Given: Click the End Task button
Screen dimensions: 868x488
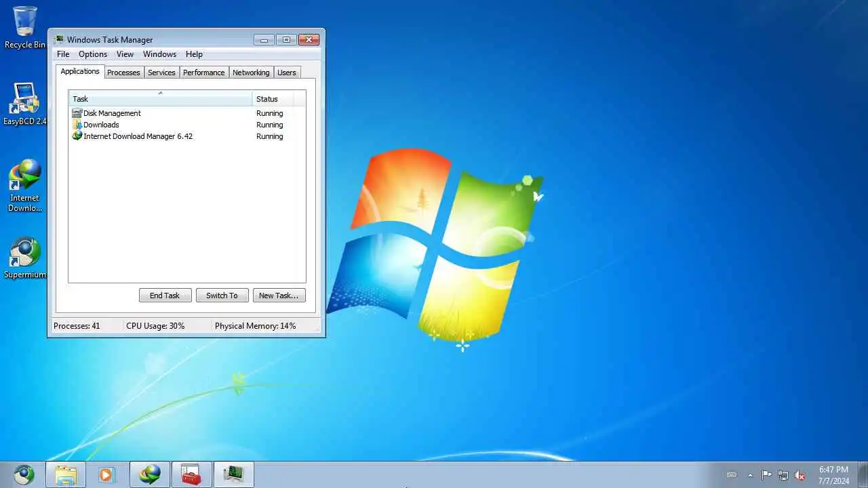Looking at the screenshot, I should tap(165, 296).
